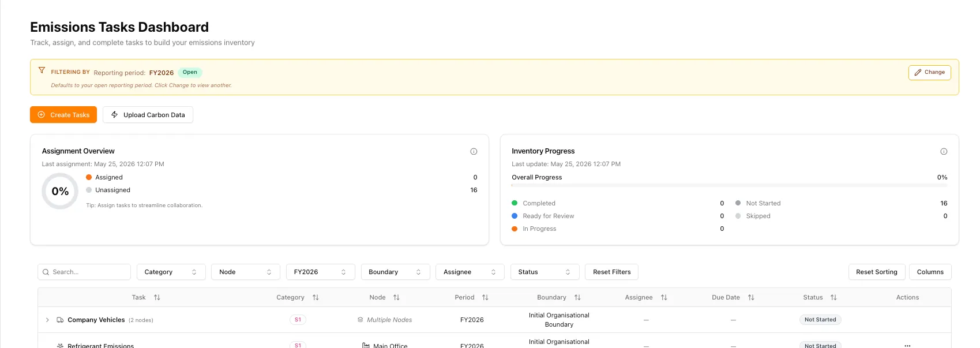Sort by the Due Date column arrows icon
Viewport: 980px width, 348px height.
click(751, 298)
